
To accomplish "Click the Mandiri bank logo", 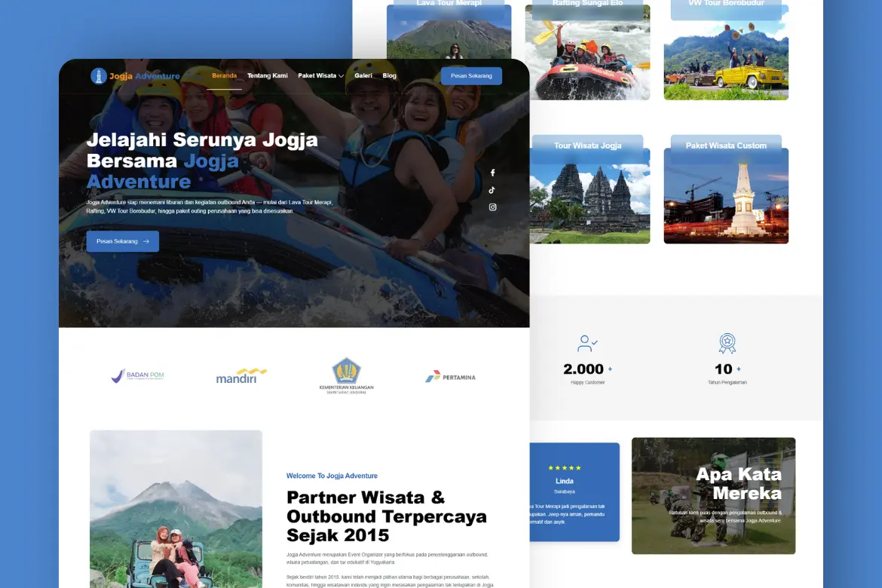I will coord(241,375).
